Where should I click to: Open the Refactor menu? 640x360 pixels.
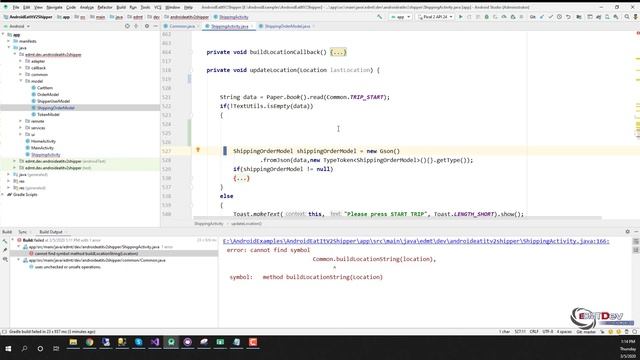105,7
